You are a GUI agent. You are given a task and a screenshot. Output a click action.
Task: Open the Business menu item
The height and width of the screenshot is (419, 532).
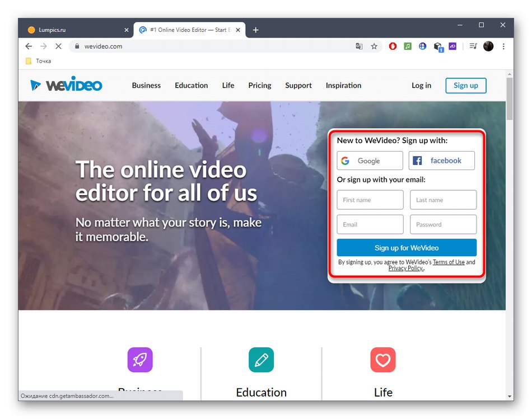click(146, 86)
